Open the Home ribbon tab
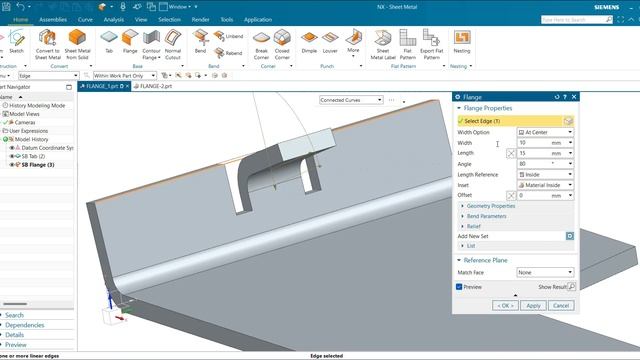 (20, 20)
